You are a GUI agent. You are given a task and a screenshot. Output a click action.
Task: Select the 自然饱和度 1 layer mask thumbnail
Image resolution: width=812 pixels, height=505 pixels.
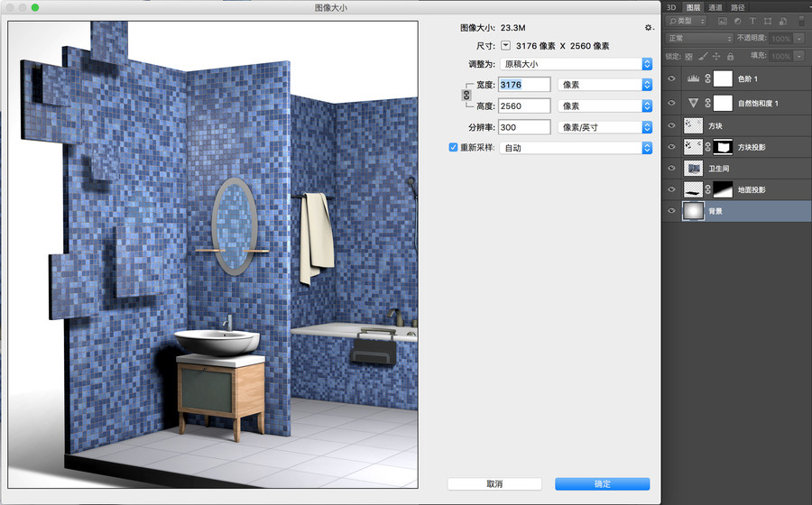click(723, 104)
